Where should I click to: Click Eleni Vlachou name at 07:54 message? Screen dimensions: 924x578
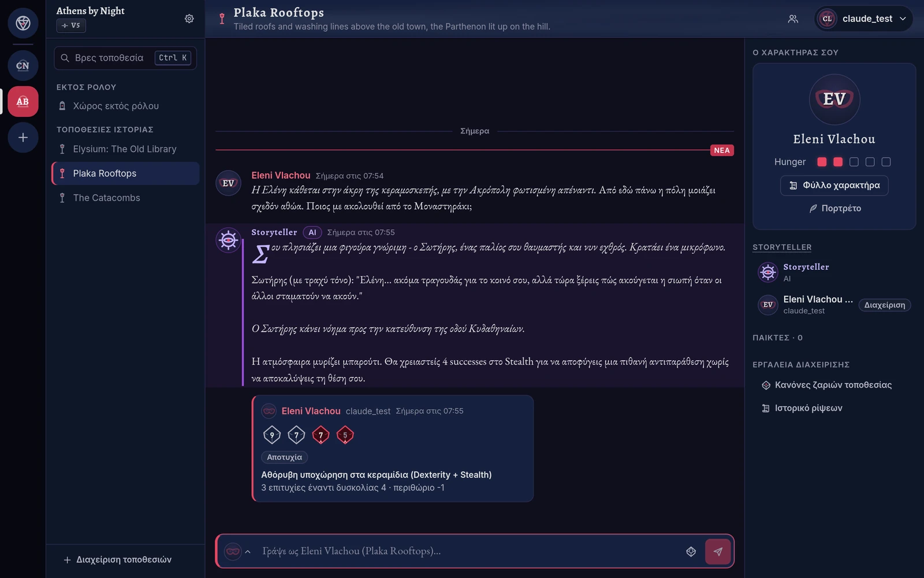click(x=281, y=175)
